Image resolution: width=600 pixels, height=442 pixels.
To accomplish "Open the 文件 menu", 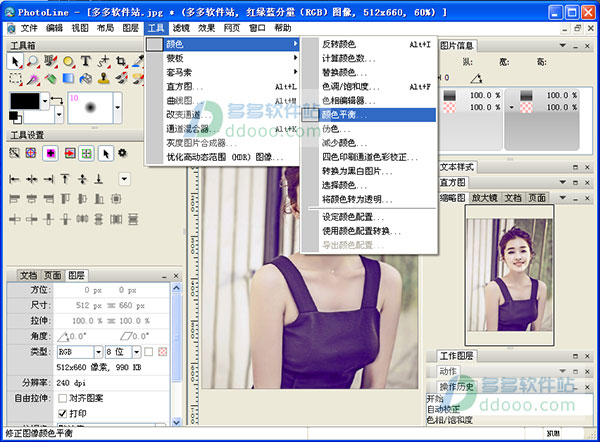I will point(29,28).
